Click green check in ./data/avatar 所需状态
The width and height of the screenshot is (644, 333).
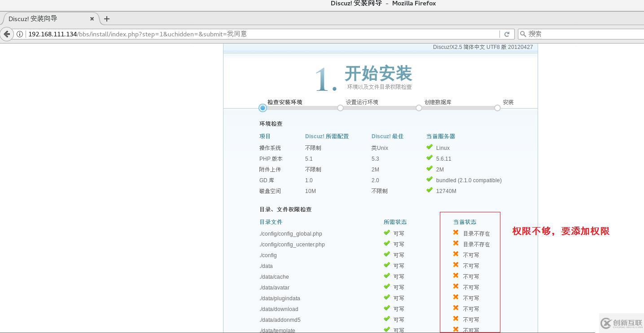[x=387, y=287]
